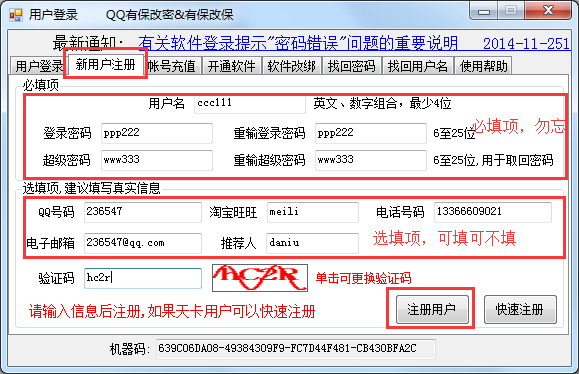
Task: Open the 帐号充值 tab
Action: [173, 66]
